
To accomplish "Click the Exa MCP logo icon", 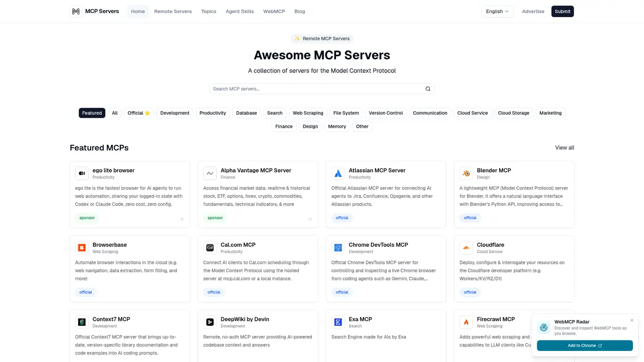I will (x=338, y=322).
